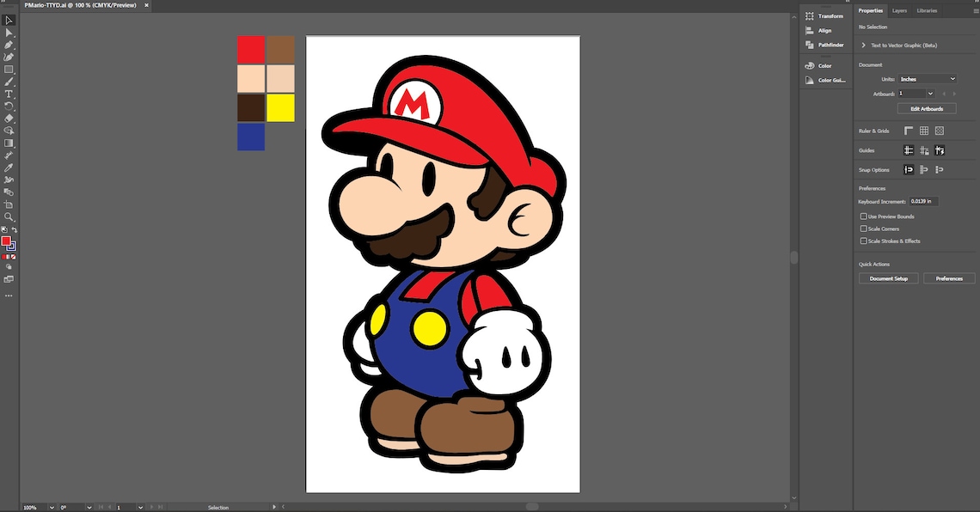This screenshot has width=980, height=512.
Task: Open the Align panel
Action: click(x=823, y=30)
